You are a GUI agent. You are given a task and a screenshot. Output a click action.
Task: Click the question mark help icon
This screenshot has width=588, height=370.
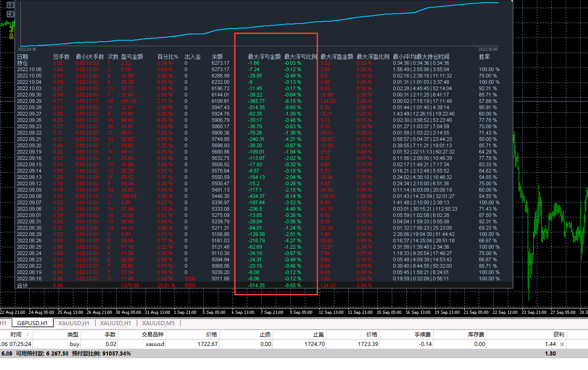pyautogui.click(x=10, y=5)
